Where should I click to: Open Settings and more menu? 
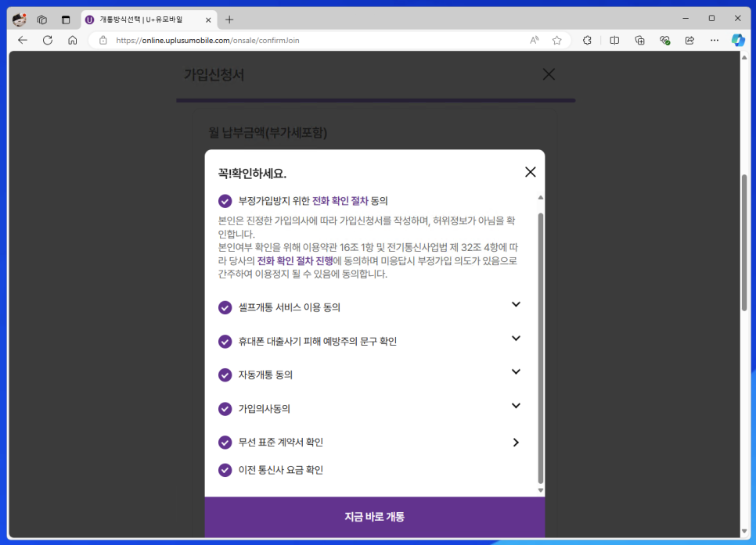coord(715,41)
